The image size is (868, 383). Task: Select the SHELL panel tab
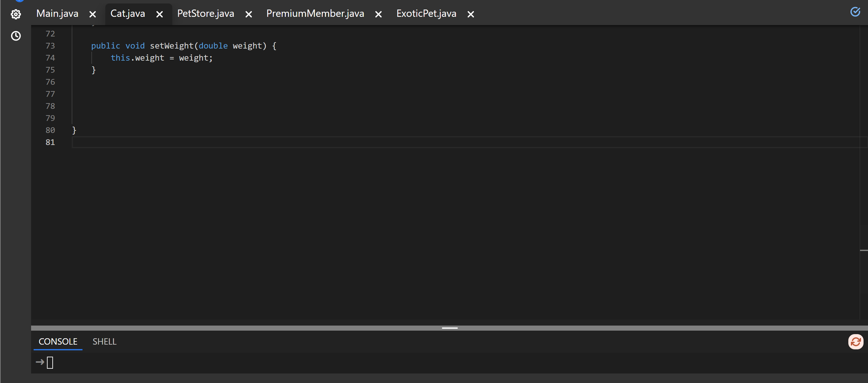(x=104, y=341)
